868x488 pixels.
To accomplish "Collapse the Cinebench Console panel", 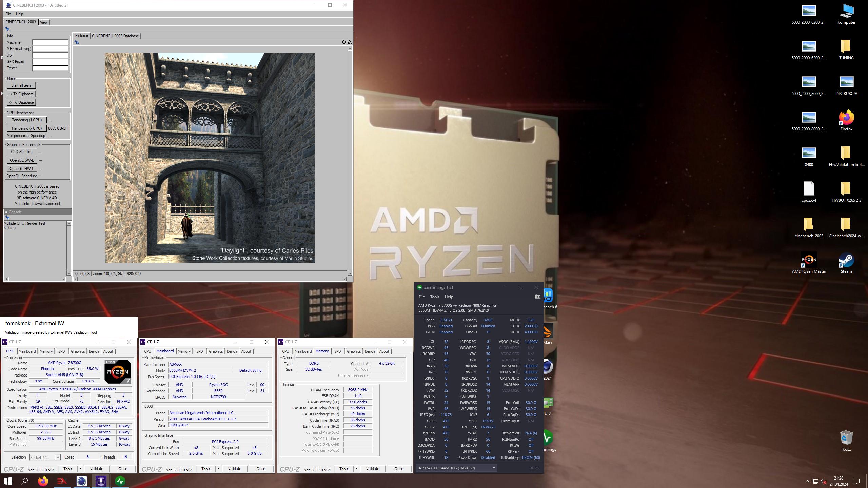I will (x=6, y=212).
